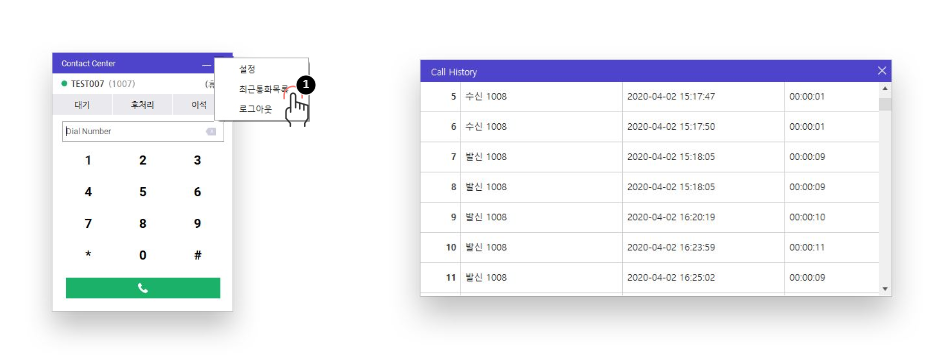Click duration 00:00:09 in row 11
Screen dimensions: 952x364
(x=807, y=278)
